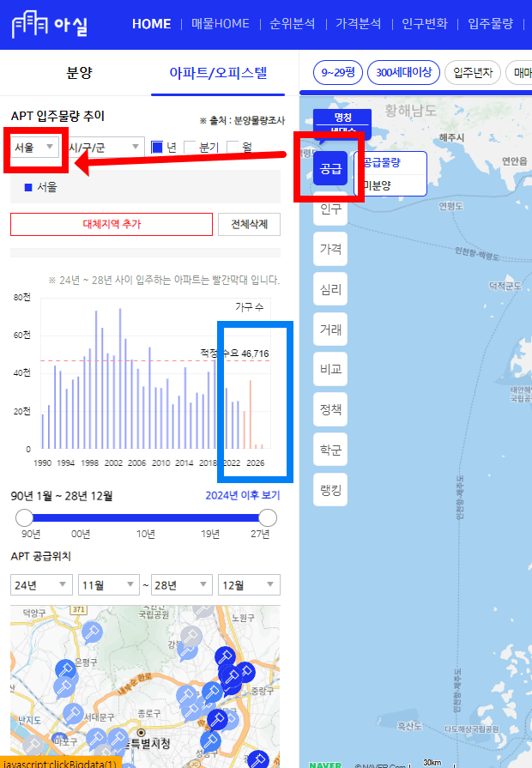
Task: Select the 입주년차 filter pill
Action: 473,72
